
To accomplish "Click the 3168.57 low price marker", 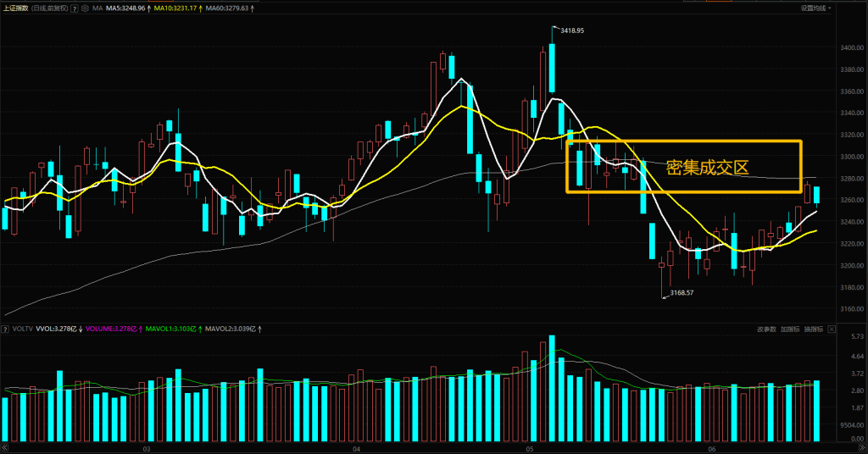I will coord(682,293).
